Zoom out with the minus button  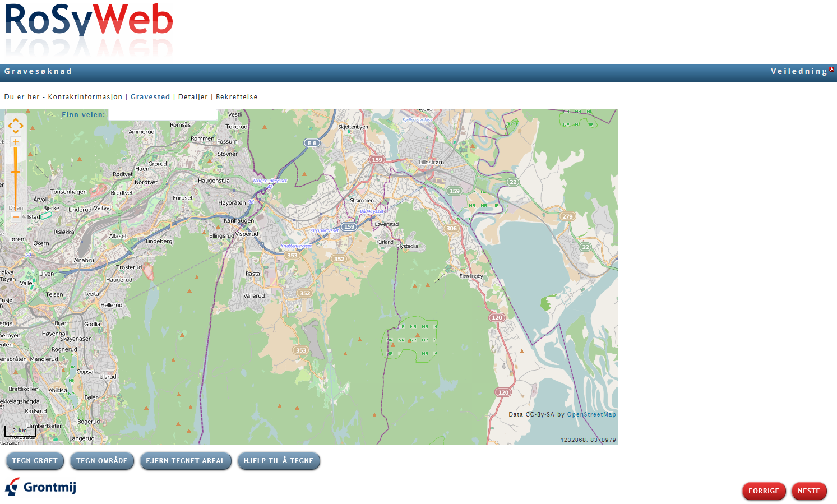[16, 216]
